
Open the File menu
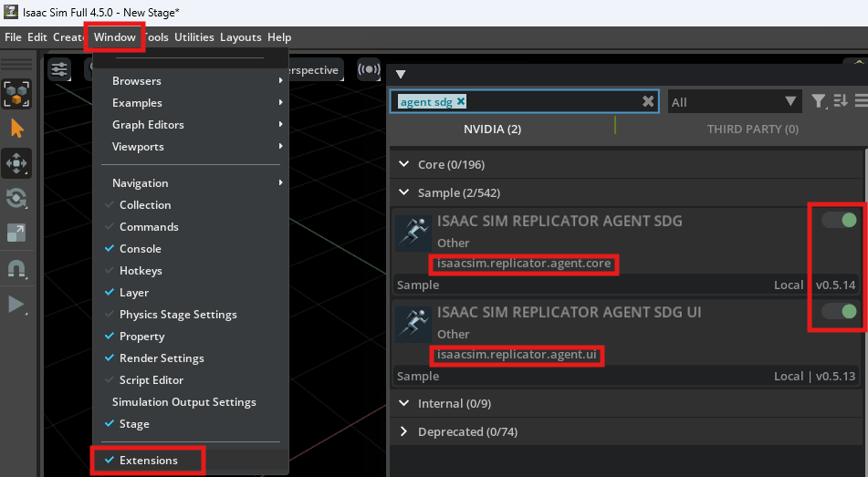13,37
